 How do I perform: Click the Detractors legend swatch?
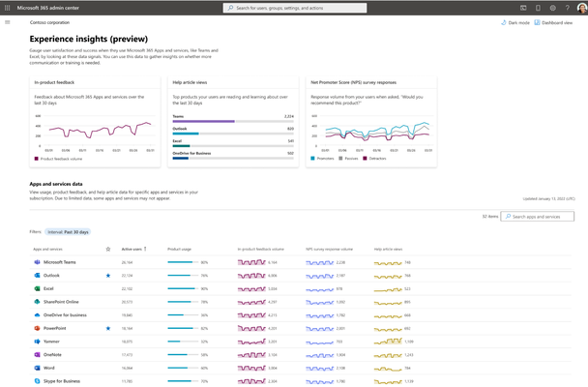(365, 159)
